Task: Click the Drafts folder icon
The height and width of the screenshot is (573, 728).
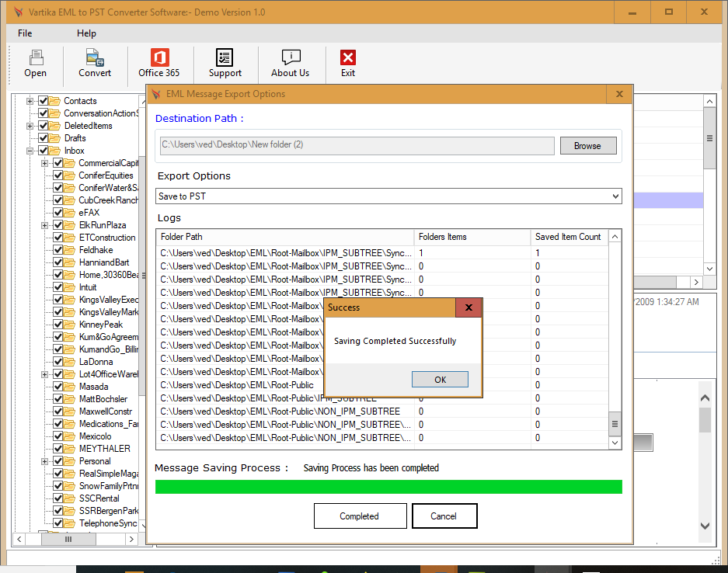Action: 55,137
